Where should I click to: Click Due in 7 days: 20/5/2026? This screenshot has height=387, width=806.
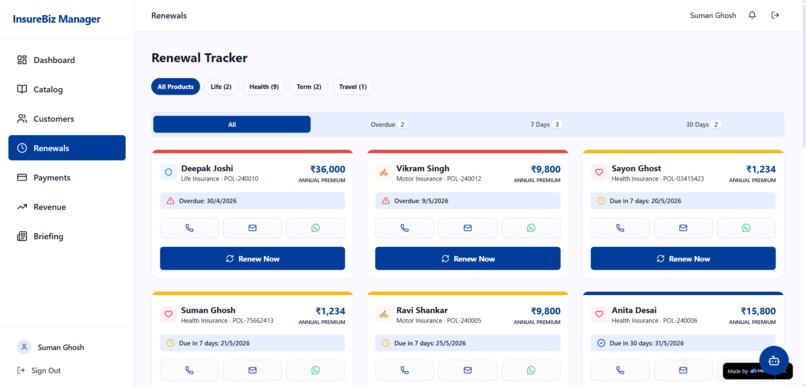tap(683, 201)
